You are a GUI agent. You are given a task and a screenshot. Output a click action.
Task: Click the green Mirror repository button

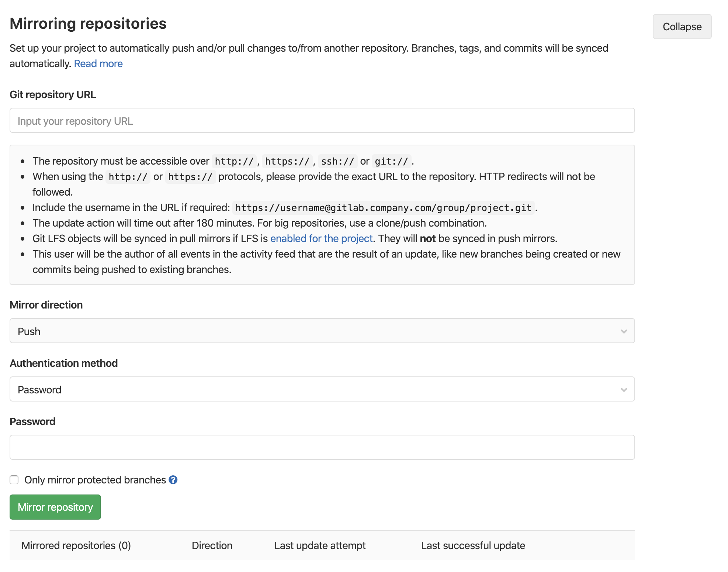click(55, 507)
